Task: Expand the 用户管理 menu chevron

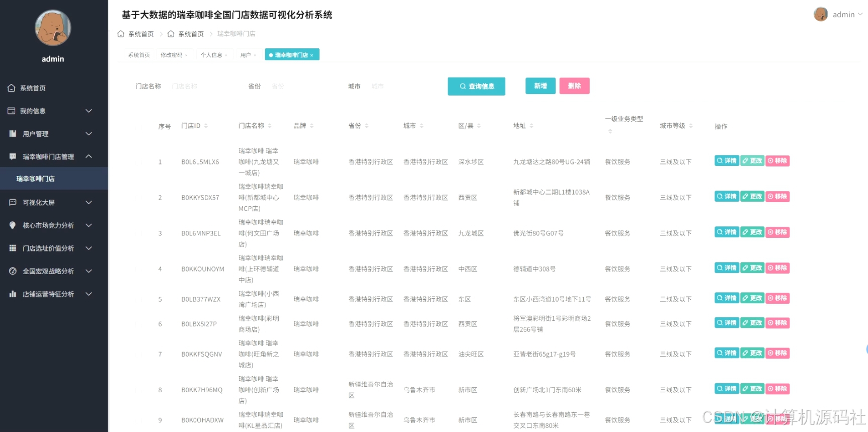Action: 89,134
